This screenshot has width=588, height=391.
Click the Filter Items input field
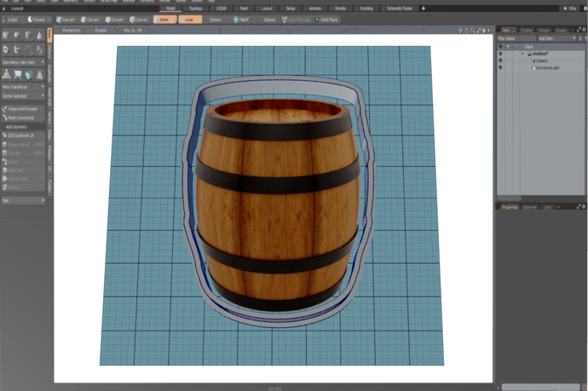click(517, 38)
